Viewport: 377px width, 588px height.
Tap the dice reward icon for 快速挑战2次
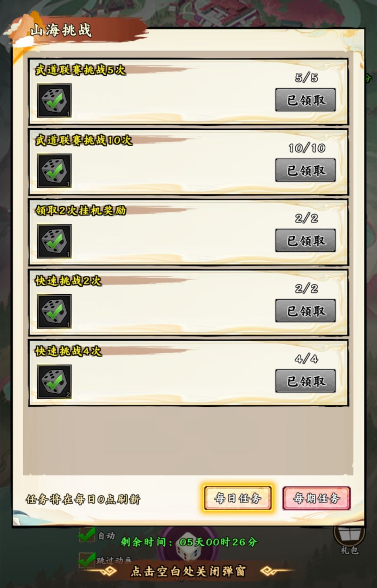click(x=54, y=311)
